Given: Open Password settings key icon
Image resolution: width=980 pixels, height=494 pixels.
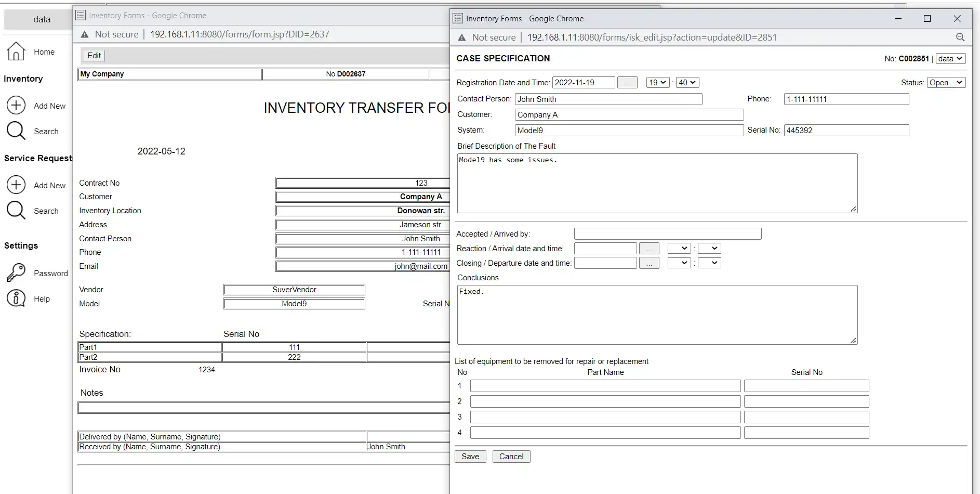Looking at the screenshot, I should click(16, 272).
